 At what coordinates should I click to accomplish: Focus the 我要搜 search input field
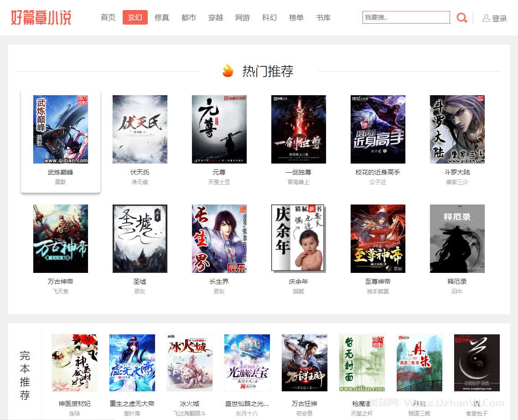[x=406, y=17]
